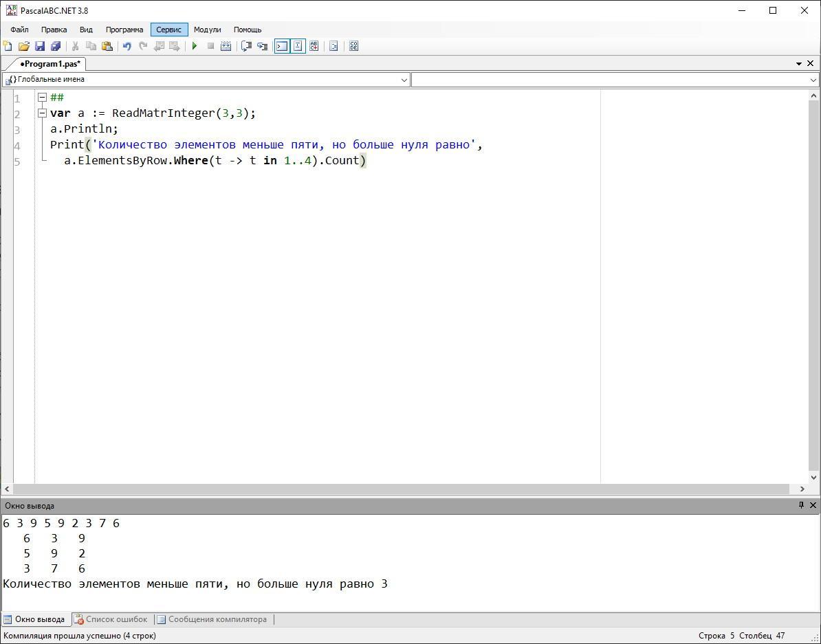Pin the Окно вывода panel
This screenshot has height=644, width=821.
pos(801,505)
